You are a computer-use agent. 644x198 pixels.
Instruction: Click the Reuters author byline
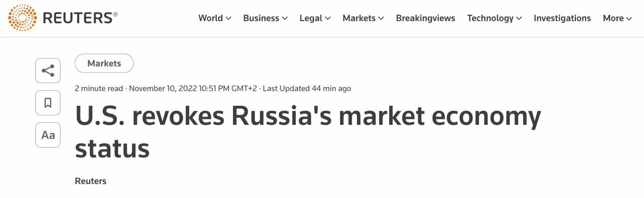91,181
